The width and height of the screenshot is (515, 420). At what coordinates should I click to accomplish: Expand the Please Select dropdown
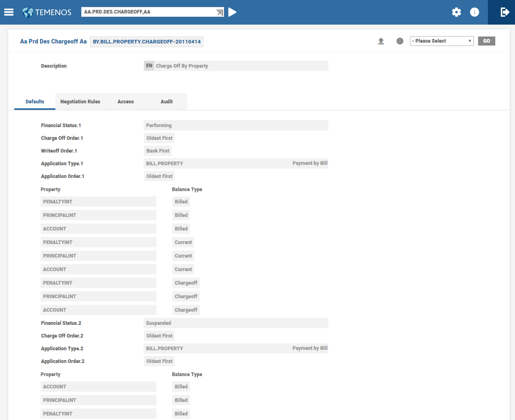[442, 41]
